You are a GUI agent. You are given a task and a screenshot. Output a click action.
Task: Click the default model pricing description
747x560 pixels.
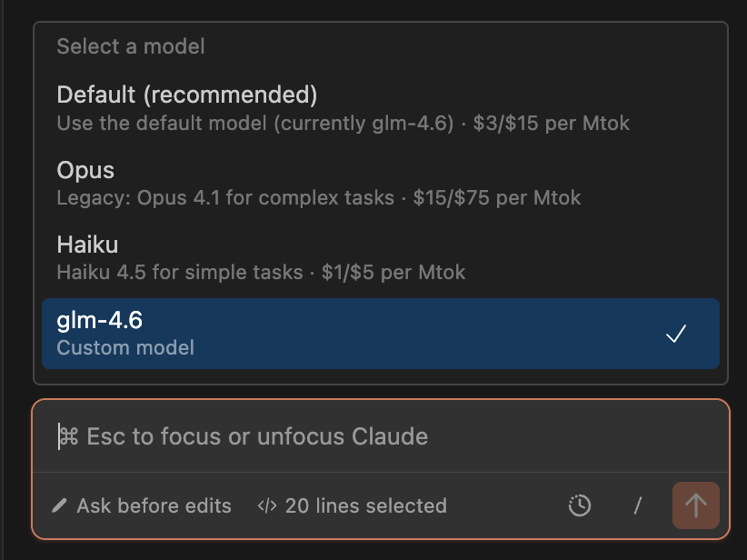tap(343, 123)
